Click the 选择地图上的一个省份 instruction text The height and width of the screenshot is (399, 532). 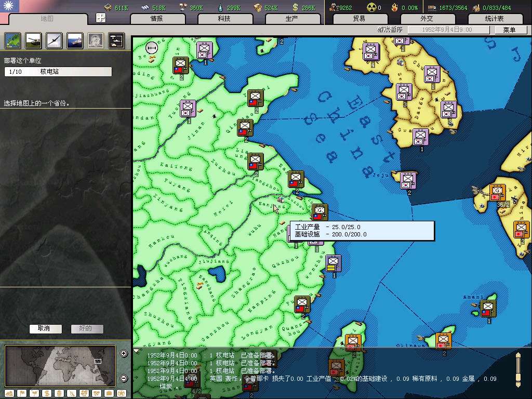pyautogui.click(x=37, y=103)
